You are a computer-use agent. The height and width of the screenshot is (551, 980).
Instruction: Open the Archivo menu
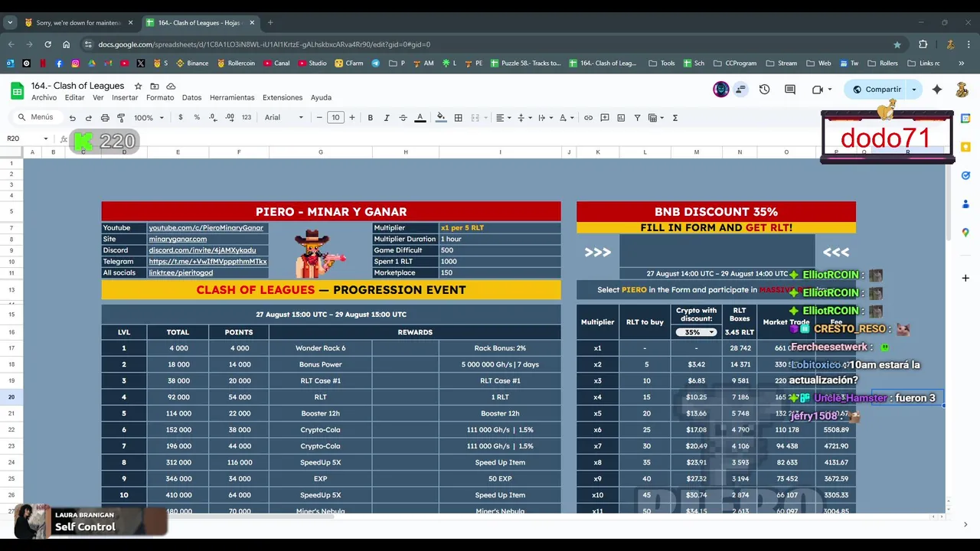(44, 98)
